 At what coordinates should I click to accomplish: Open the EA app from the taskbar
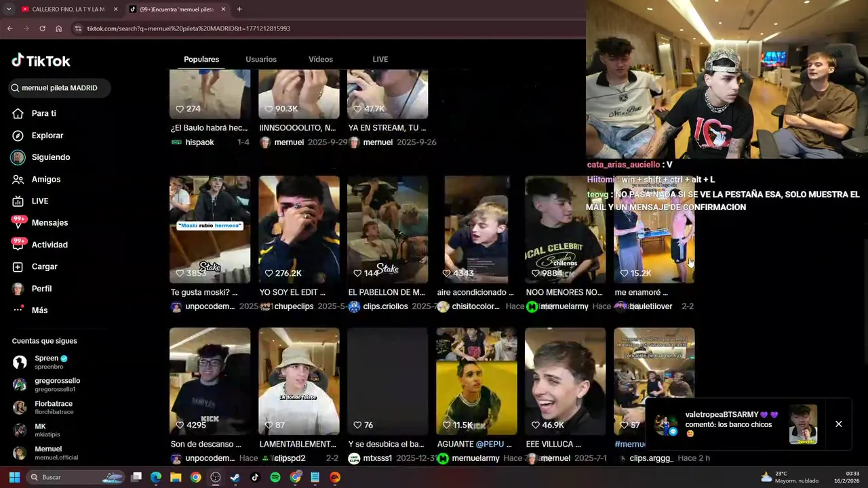point(335,477)
